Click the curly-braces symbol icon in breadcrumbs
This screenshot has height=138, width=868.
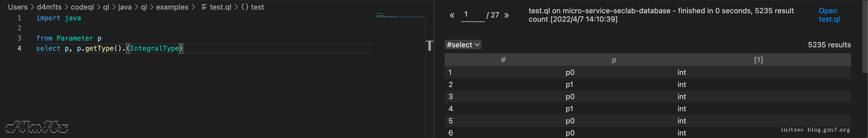coord(245,7)
